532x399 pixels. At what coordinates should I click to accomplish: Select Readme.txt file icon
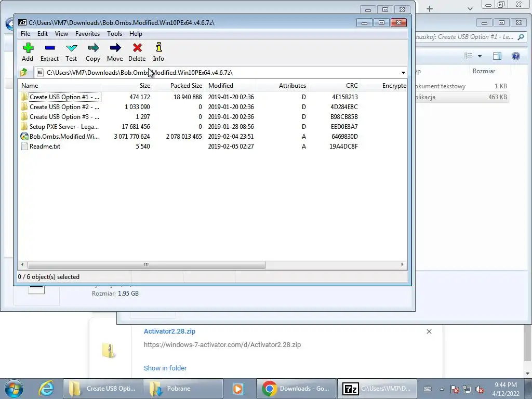point(24,146)
